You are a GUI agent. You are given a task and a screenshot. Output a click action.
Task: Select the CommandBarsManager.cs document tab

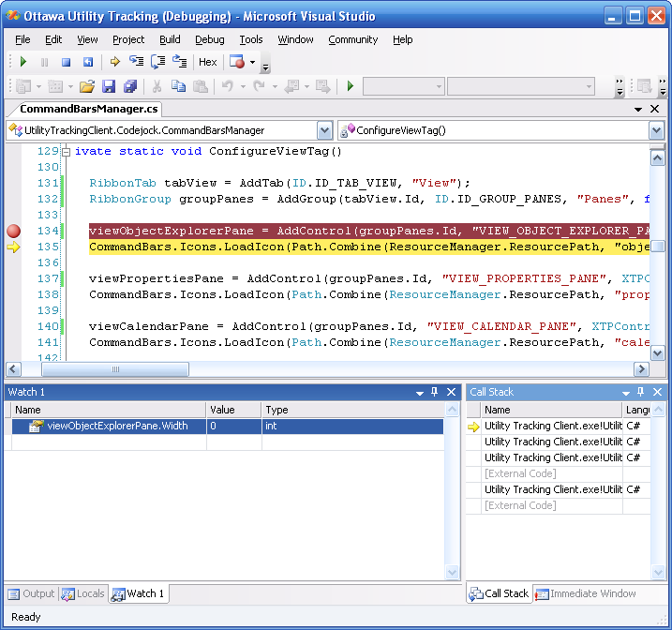pyautogui.click(x=89, y=109)
